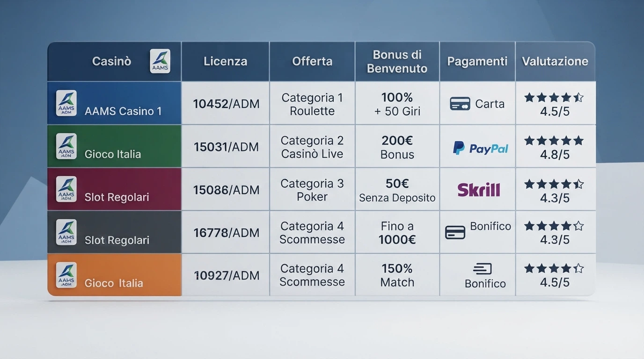
Task: Click license number 15031/ADM
Action: tap(227, 147)
